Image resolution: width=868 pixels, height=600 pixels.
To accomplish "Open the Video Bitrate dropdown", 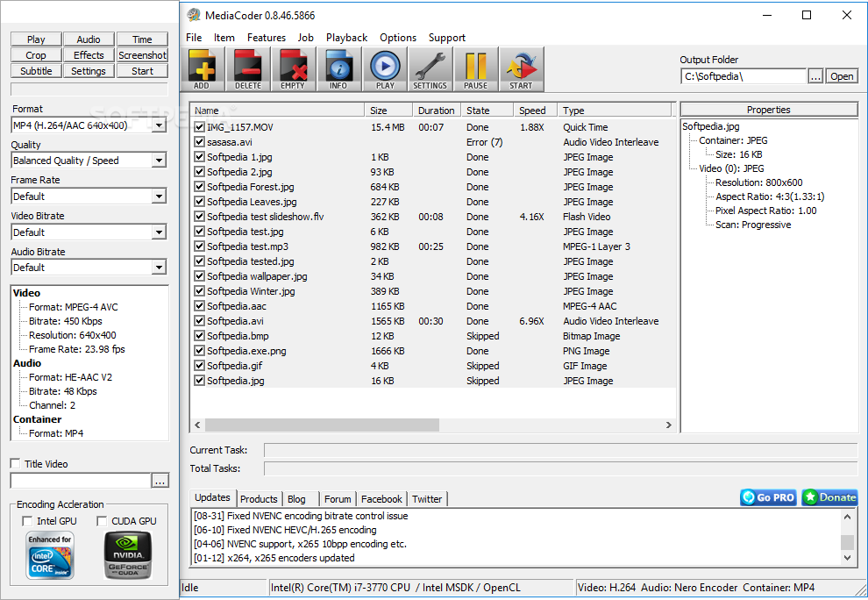I will [x=159, y=232].
